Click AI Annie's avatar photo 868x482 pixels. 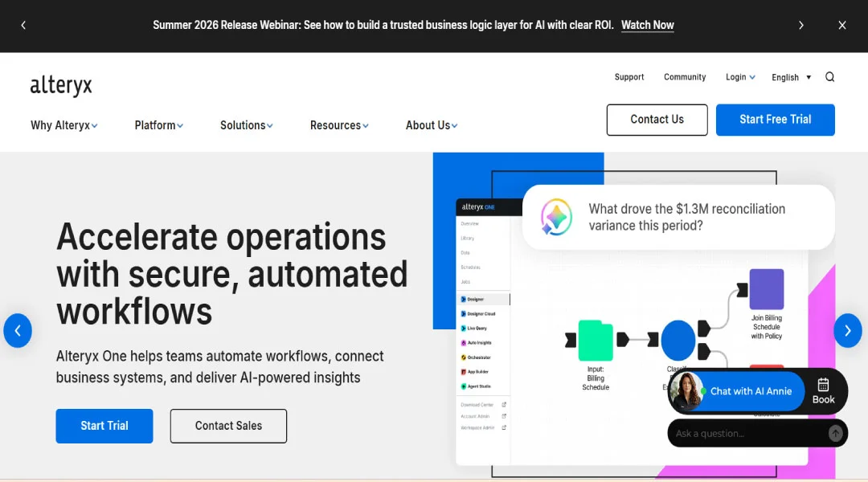pos(686,390)
